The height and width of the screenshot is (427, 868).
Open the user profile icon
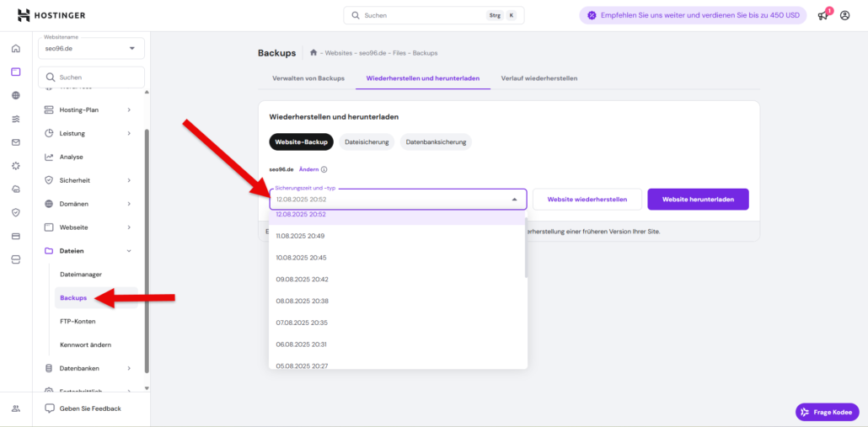click(x=844, y=15)
